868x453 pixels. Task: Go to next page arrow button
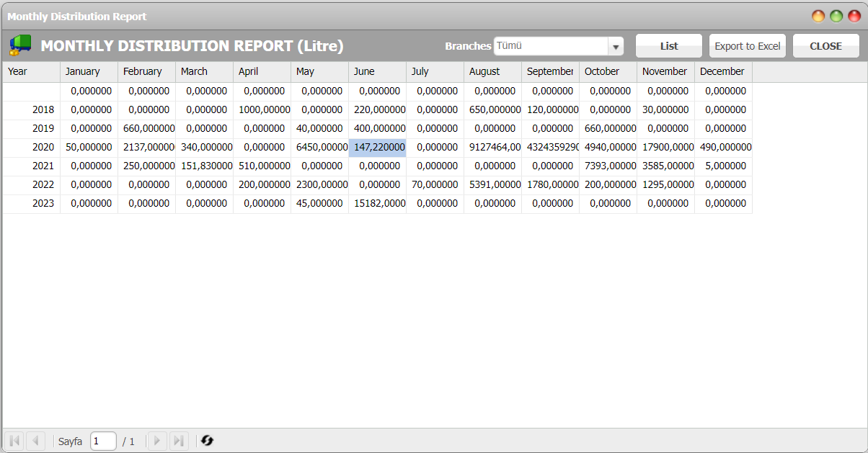click(x=156, y=441)
